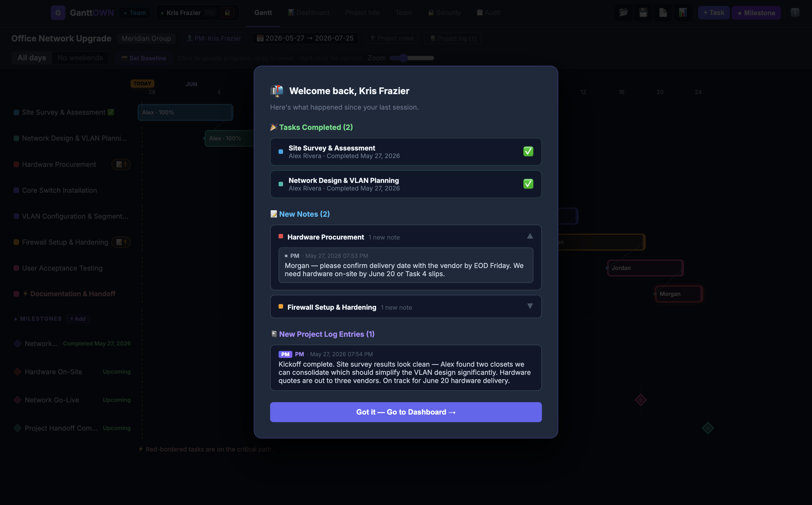This screenshot has height=505, width=812.
Task: Click the Network Go-Live diamond in the milestone list
Action: [x=17, y=400]
